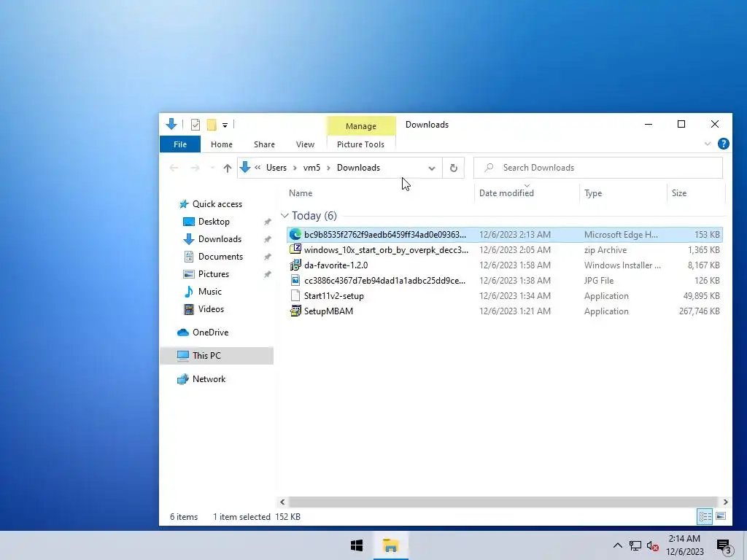Go up one folder level

pos(228,168)
